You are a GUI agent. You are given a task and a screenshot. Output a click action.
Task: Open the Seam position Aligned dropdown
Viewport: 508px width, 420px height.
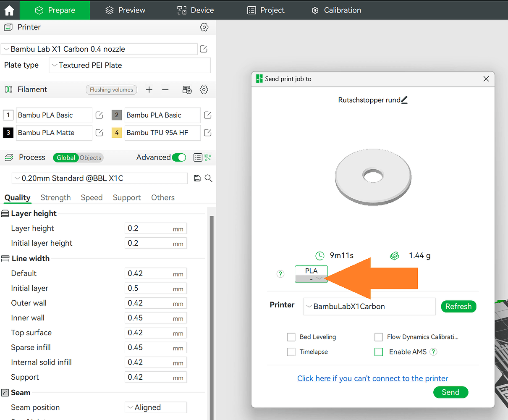pos(156,407)
